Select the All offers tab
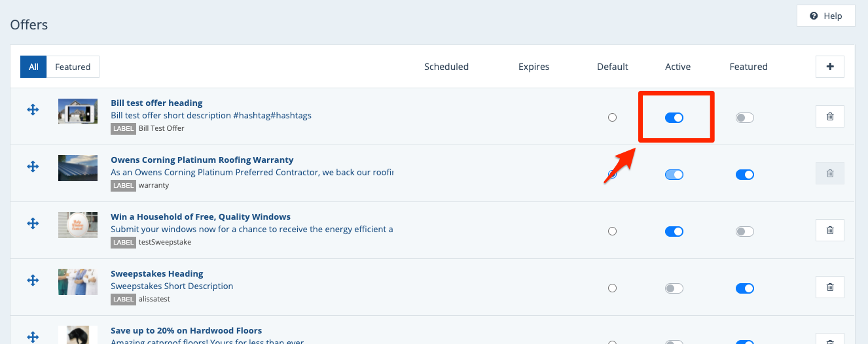868x344 pixels. tap(33, 67)
